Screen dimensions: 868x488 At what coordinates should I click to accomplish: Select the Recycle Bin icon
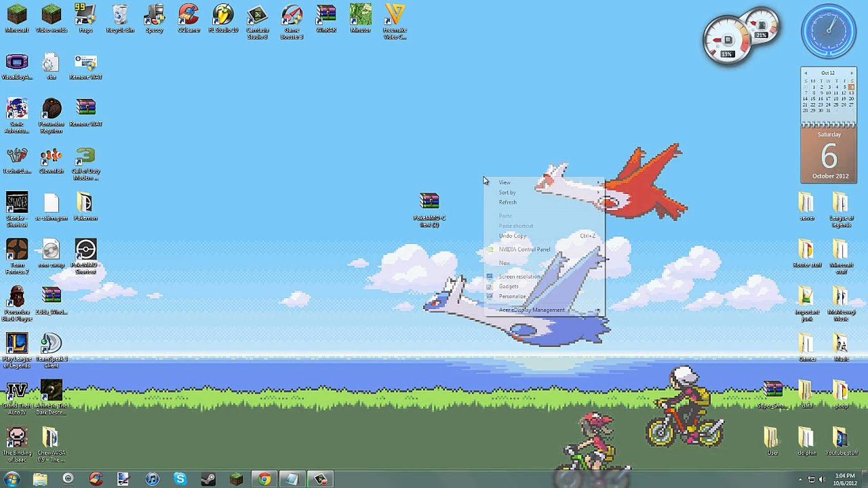pos(120,18)
